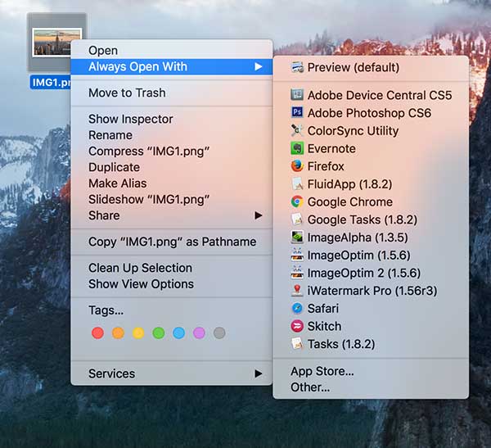This screenshot has width=491, height=448.
Task: Click the IMG1.png file name label
Action: tap(51, 83)
